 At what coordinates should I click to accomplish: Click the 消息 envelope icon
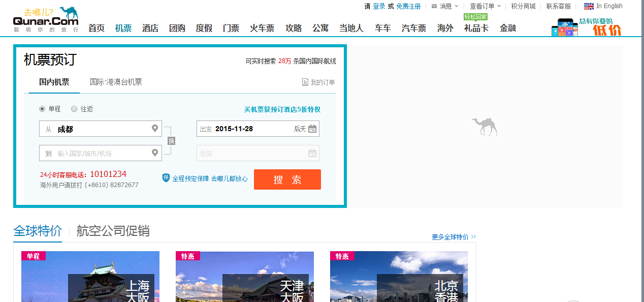click(434, 7)
